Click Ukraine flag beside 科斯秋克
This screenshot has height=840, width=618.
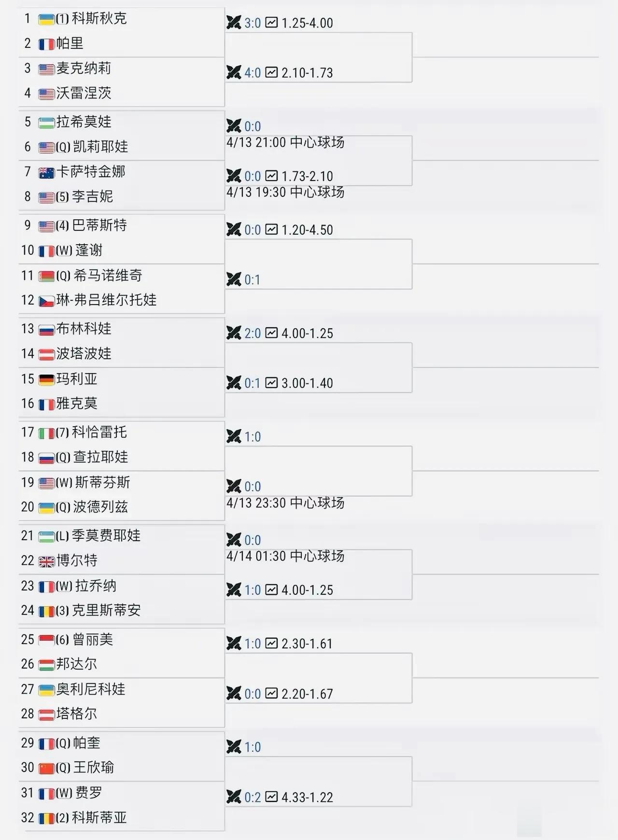(46, 19)
